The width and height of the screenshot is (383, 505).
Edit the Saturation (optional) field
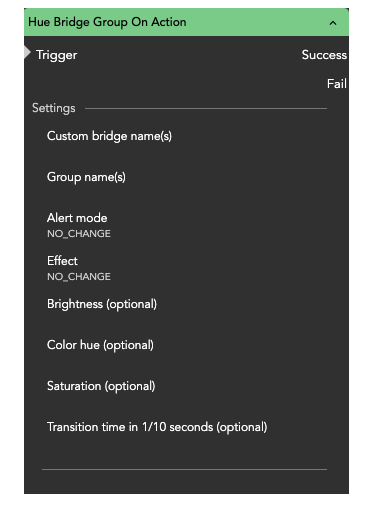coord(187,392)
